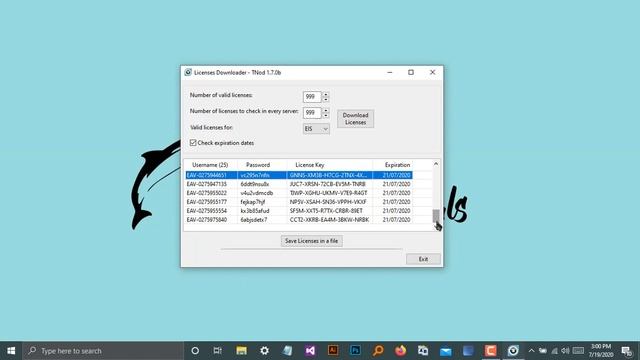
Task: Click the Exit button
Action: tap(423, 259)
